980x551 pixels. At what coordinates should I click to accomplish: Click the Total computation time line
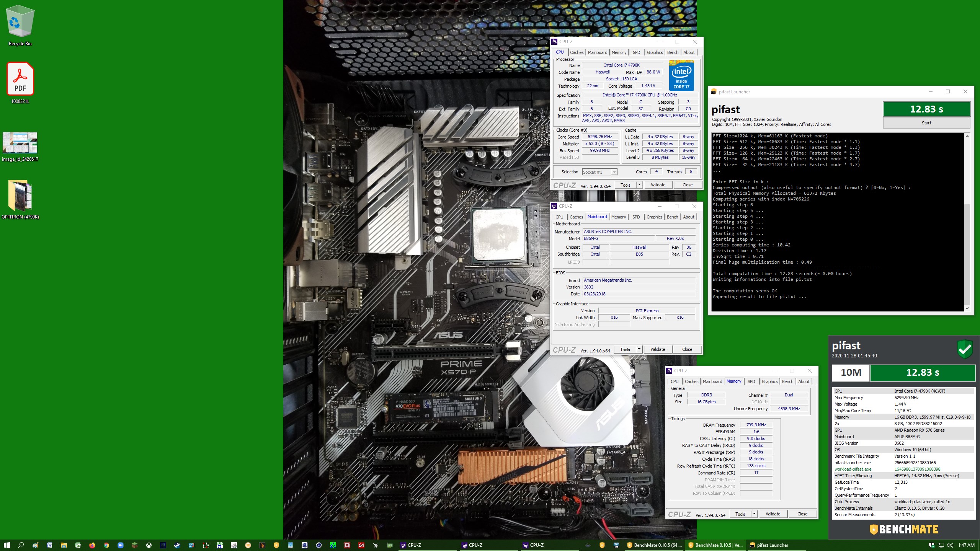pos(782,274)
